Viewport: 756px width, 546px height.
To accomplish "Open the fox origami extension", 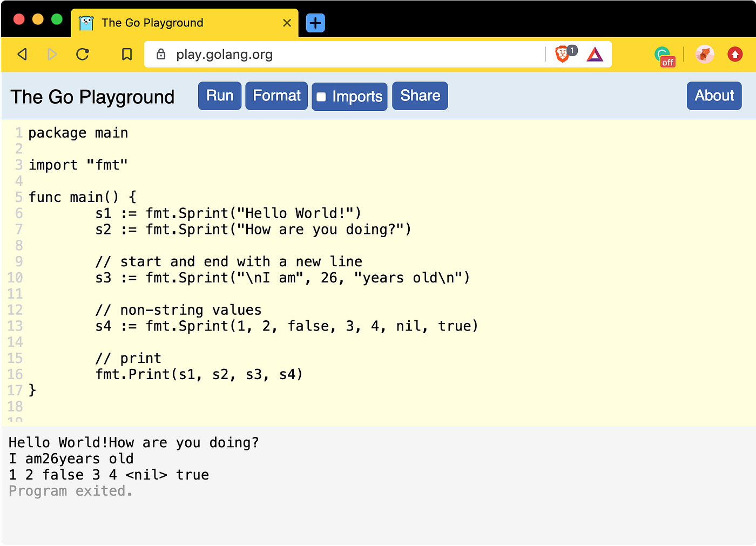I will tap(705, 54).
